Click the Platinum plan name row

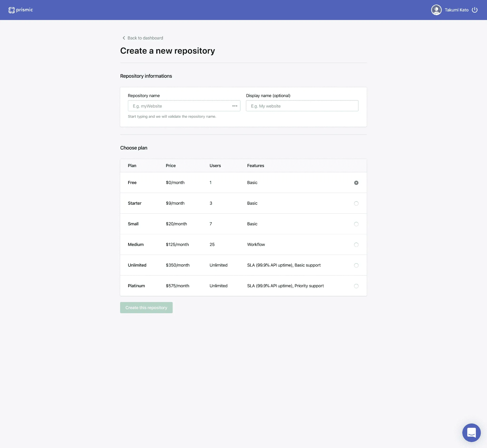[136, 286]
